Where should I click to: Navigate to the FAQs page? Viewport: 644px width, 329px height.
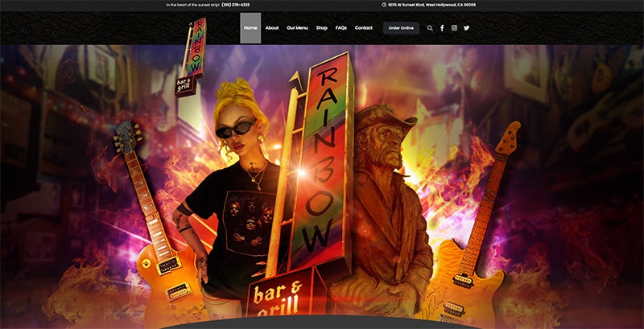[x=341, y=28]
